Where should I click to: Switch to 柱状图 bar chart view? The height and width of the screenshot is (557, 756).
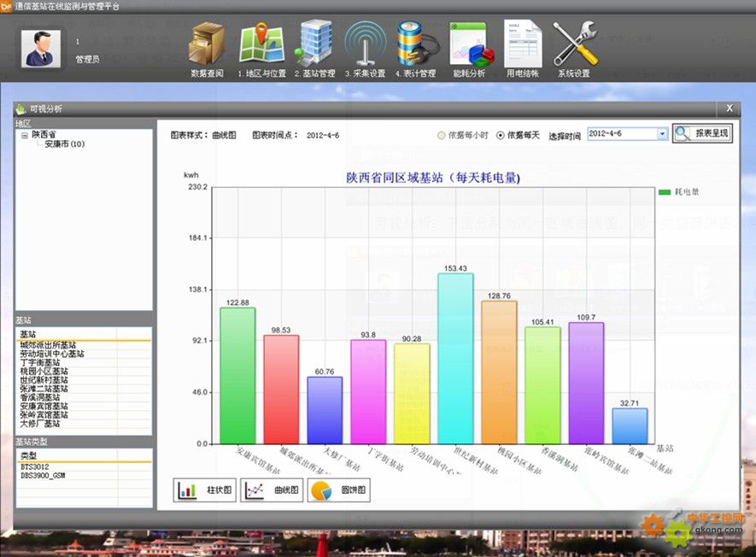click(206, 490)
